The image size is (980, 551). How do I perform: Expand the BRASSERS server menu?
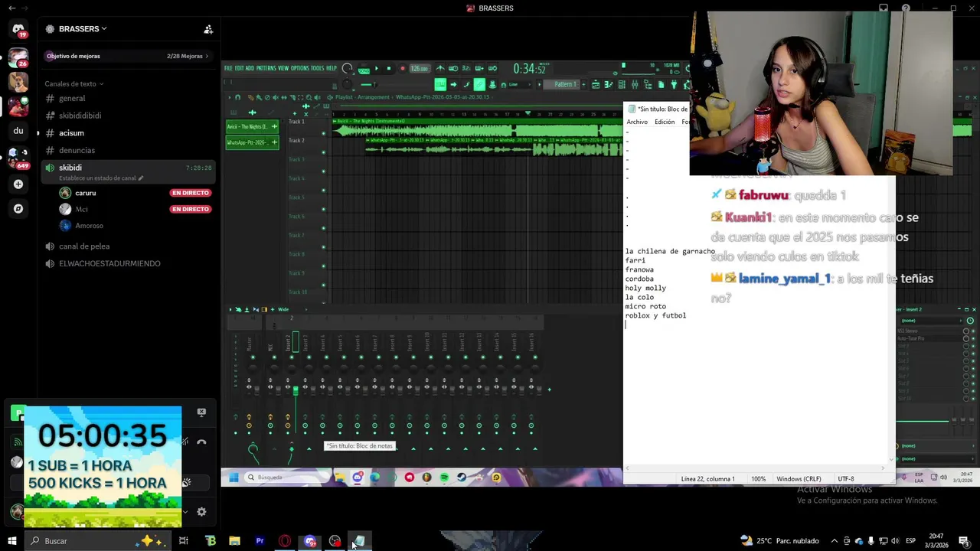83,29
